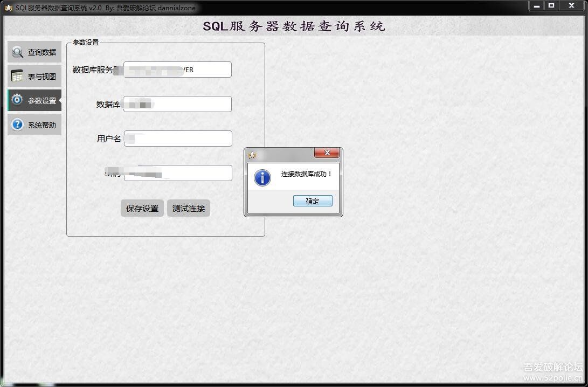This screenshot has width=588, height=387.
Task: Click the 保存设置 button
Action: [142, 208]
